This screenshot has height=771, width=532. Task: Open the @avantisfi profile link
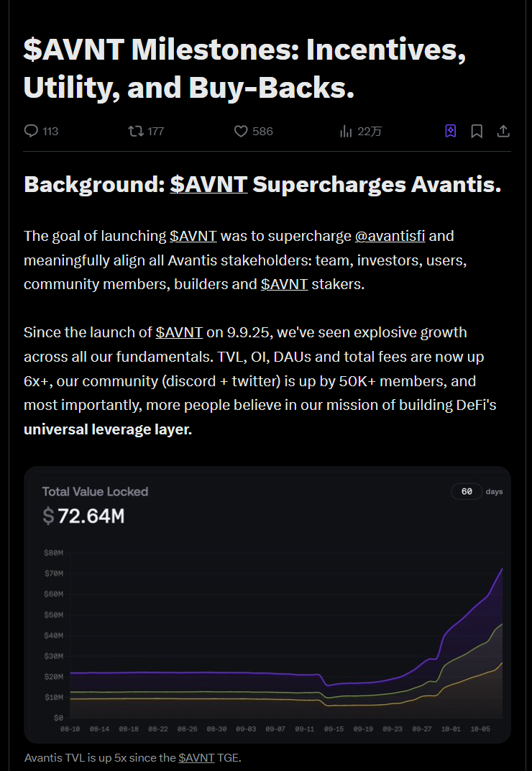(390, 236)
